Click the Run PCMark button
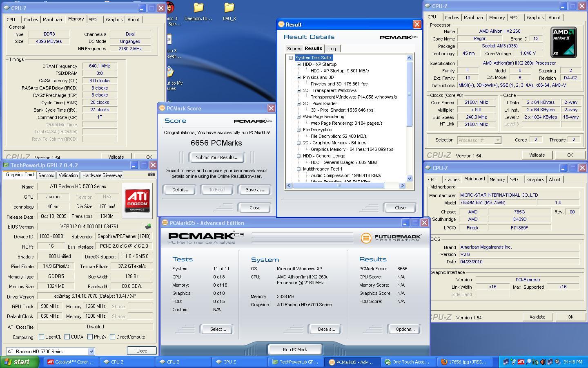Viewport: 588px width, 368px height. [x=295, y=350]
